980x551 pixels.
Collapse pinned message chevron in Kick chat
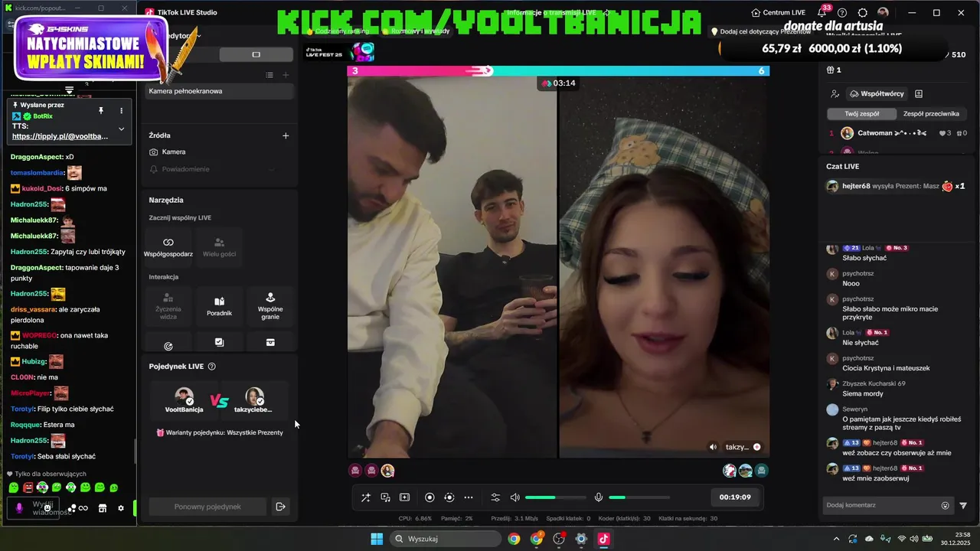click(x=121, y=129)
